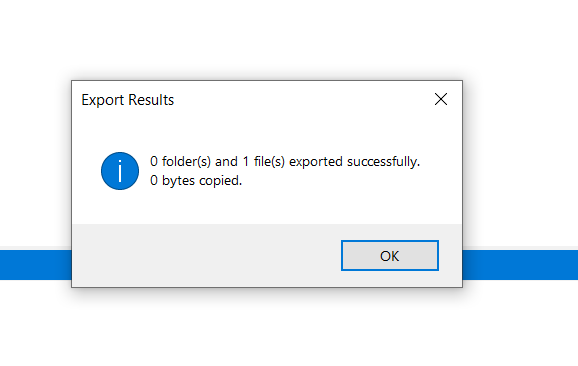
Task: Click the word 'exported' in the message
Action: click(x=316, y=161)
